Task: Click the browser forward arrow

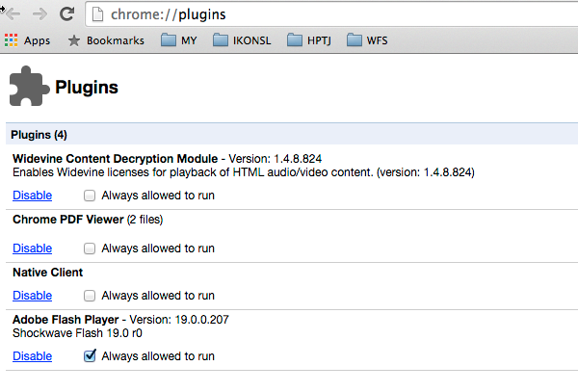Action: [39, 14]
